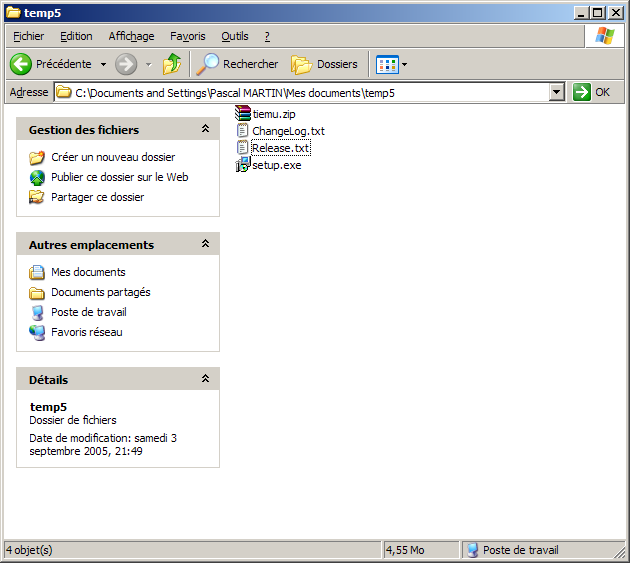This screenshot has width=630, height=563.
Task: Minimize the temp5 window
Action: (581, 13)
